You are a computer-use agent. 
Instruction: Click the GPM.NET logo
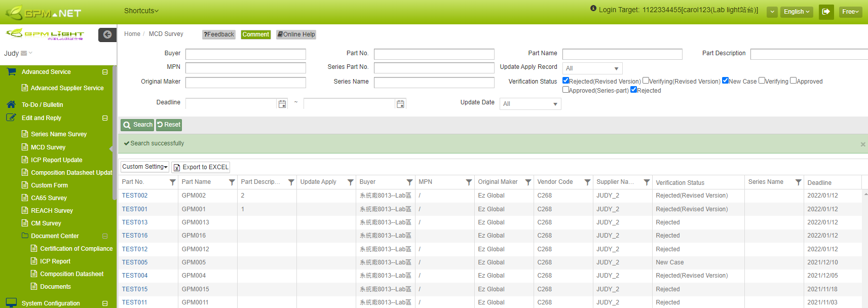tap(43, 12)
